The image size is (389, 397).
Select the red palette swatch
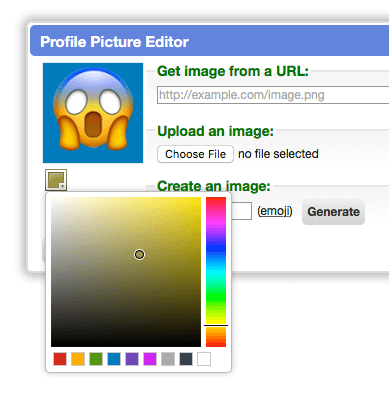(x=60, y=359)
